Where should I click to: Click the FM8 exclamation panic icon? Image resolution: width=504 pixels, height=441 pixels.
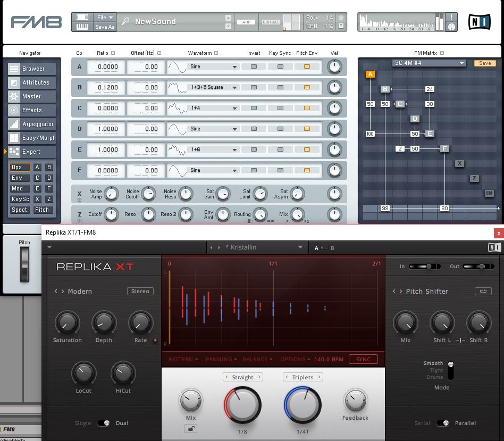(451, 17)
